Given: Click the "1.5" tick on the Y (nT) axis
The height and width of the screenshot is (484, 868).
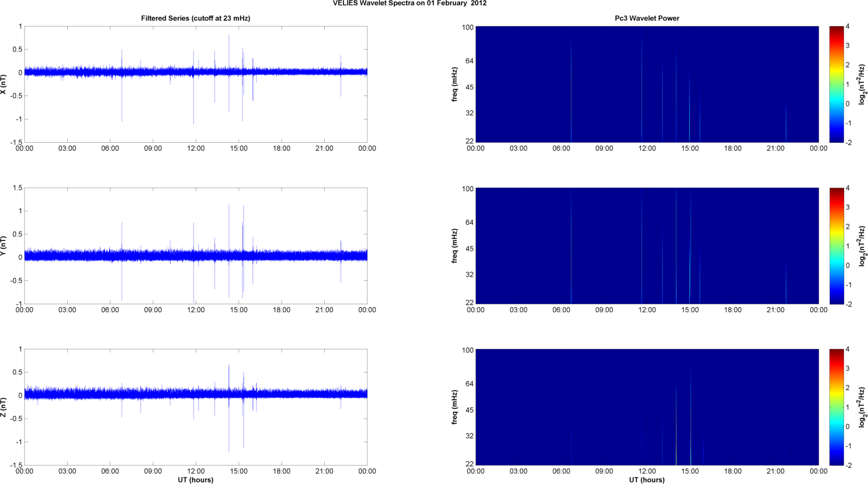Looking at the screenshot, I should (x=17, y=188).
